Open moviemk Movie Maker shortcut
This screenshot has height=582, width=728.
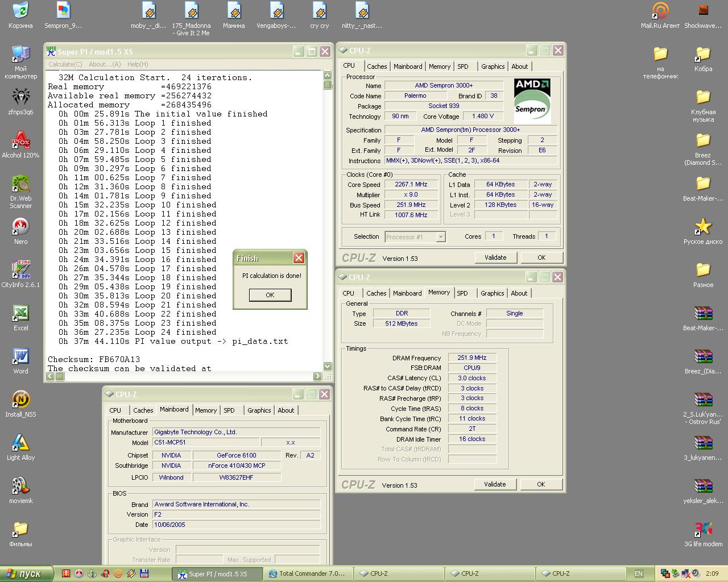coord(20,490)
